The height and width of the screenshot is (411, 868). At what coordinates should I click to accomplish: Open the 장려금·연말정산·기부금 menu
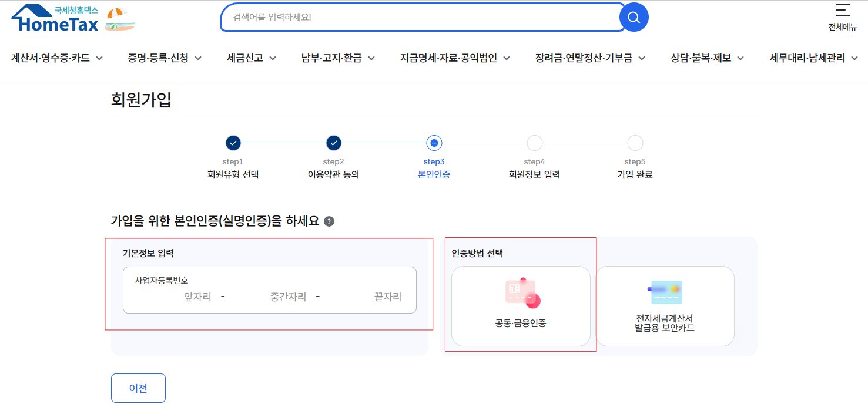pos(590,58)
